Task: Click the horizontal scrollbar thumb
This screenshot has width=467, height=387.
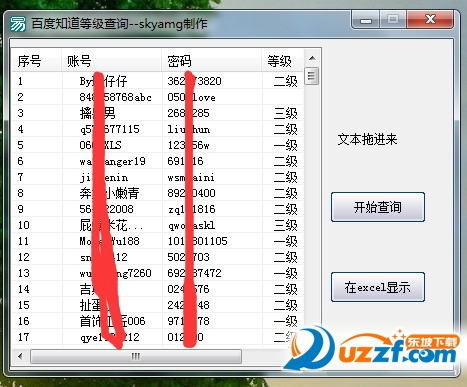Action: [136, 356]
